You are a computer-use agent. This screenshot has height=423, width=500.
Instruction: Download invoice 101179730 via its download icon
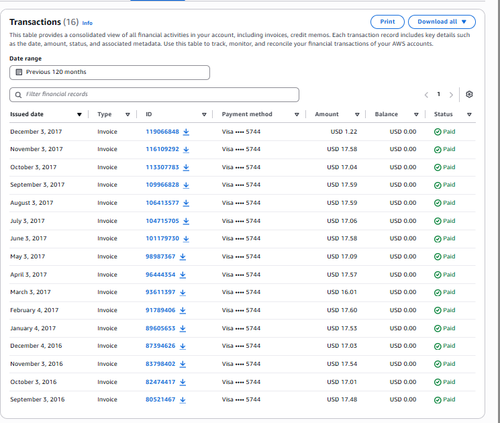tap(186, 239)
